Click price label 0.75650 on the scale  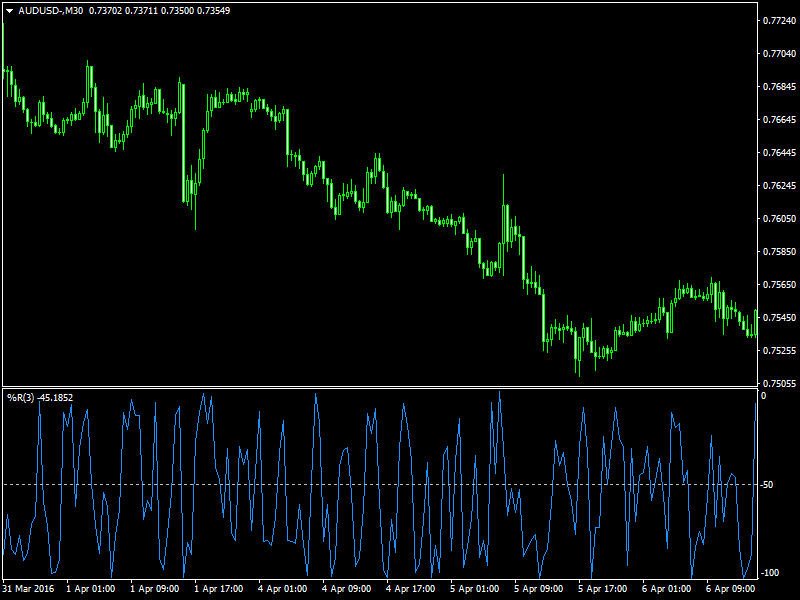[x=779, y=284]
